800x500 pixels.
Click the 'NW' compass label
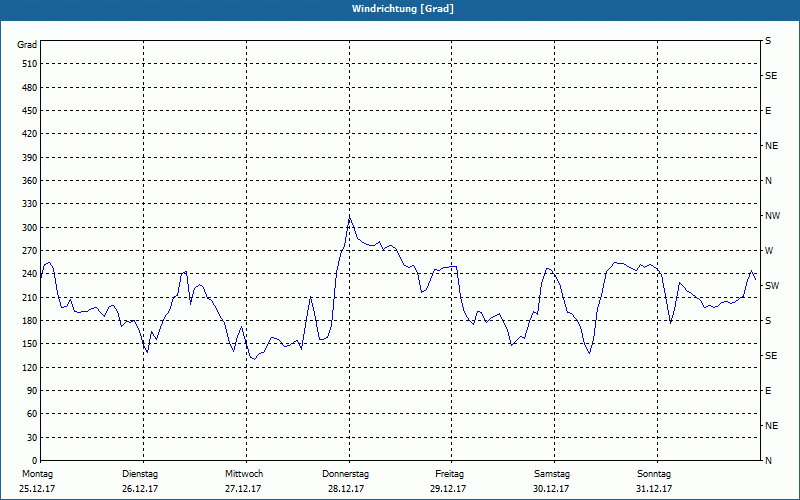(x=772, y=216)
